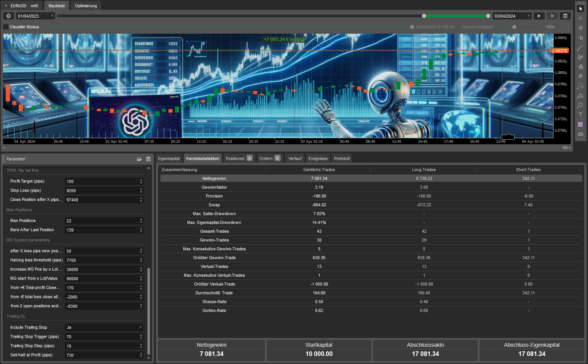Click the Parameter panel scroll-down arrow
This screenshot has height=364, width=588.
coord(149,358)
